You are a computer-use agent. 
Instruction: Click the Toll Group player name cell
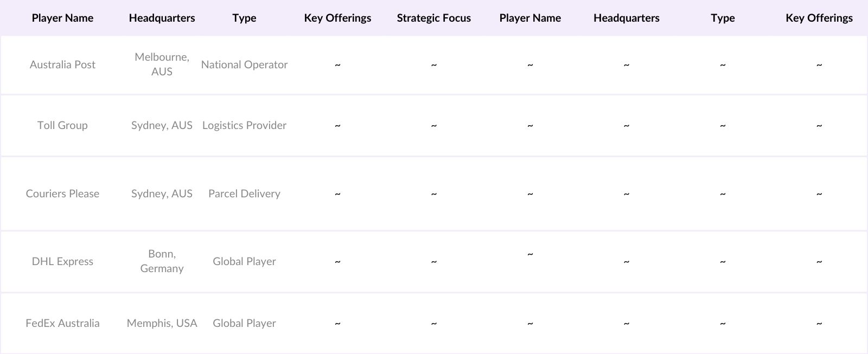pyautogui.click(x=62, y=125)
